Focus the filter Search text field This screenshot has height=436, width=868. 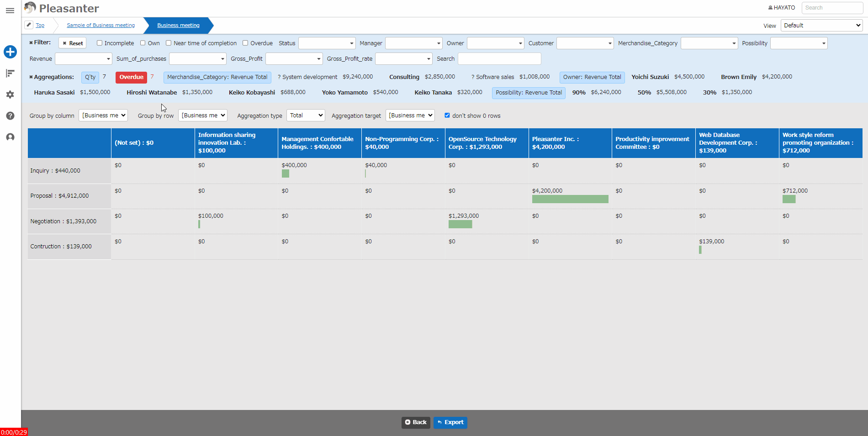coord(500,59)
